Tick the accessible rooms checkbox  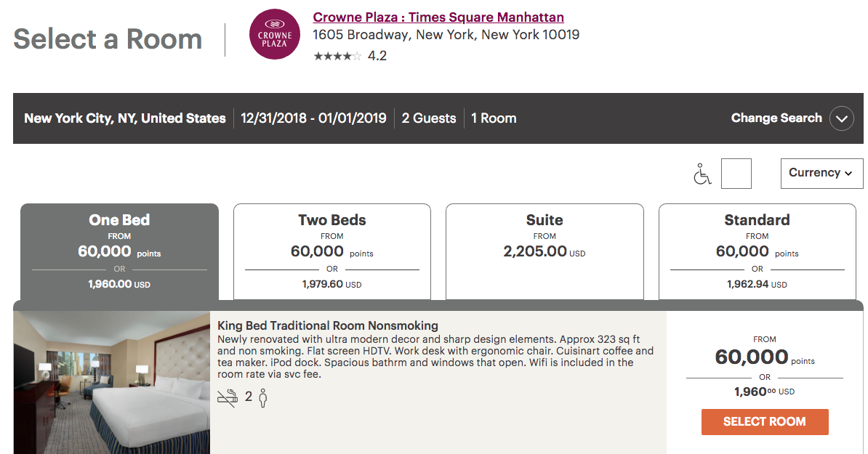pos(736,174)
